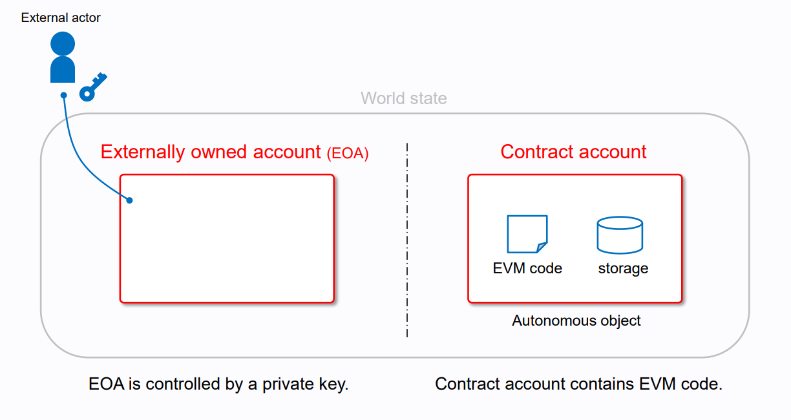This screenshot has width=791, height=420.
Task: Click the blue dot below the external actor
Action: (x=63, y=96)
